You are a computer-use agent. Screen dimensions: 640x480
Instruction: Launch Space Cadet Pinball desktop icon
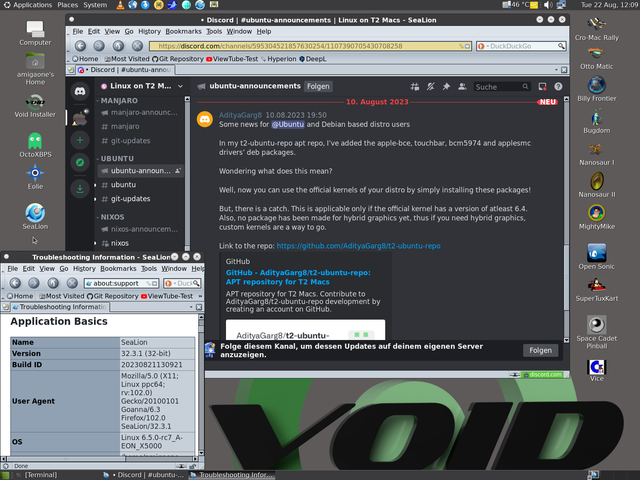click(x=596, y=332)
